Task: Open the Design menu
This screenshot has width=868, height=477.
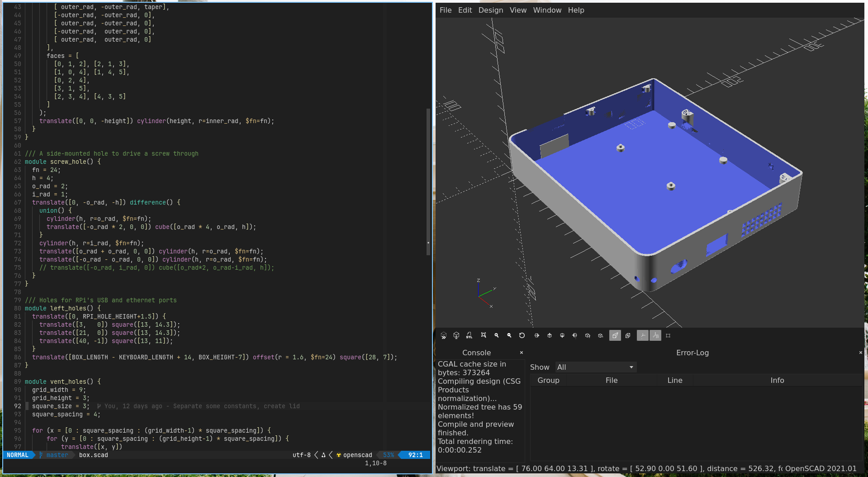Action: coord(490,10)
